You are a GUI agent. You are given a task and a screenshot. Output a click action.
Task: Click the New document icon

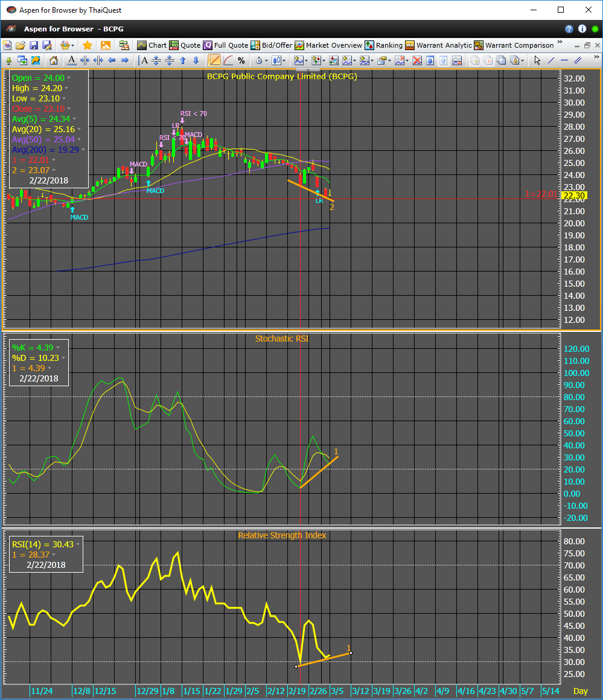click(7, 45)
